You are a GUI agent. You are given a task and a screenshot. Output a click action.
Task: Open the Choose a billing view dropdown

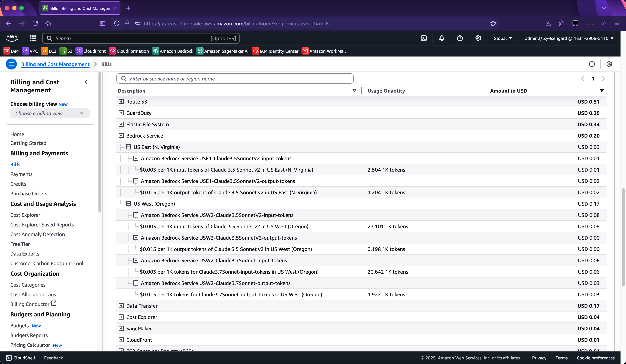(50, 113)
